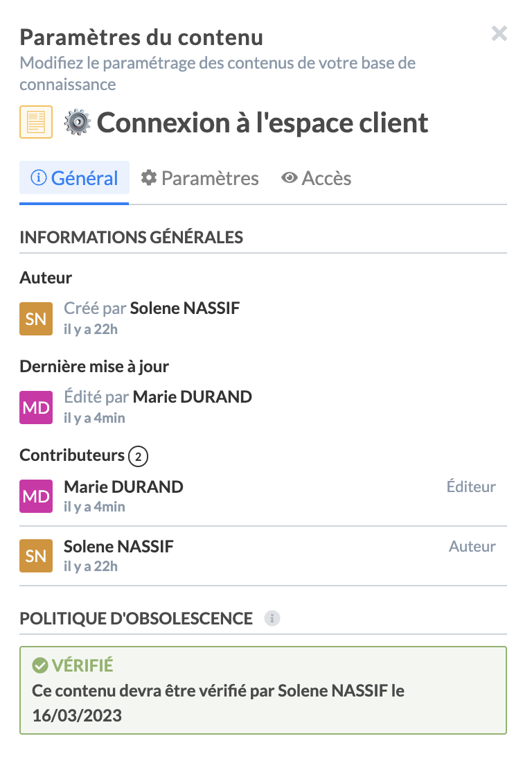Open the Paramètres tab
The width and height of the screenshot is (532, 779).
tap(199, 179)
